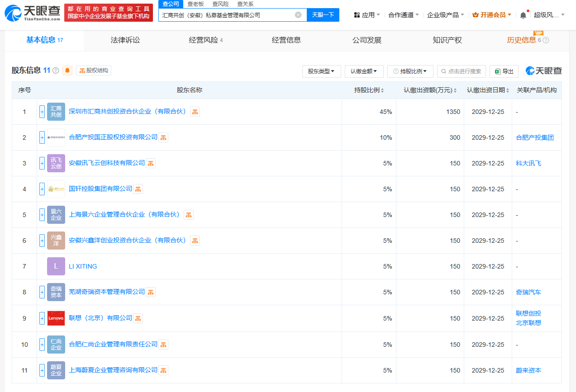The width and height of the screenshot is (576, 392).
Task: Click the 导出 export button
Action: click(504, 71)
